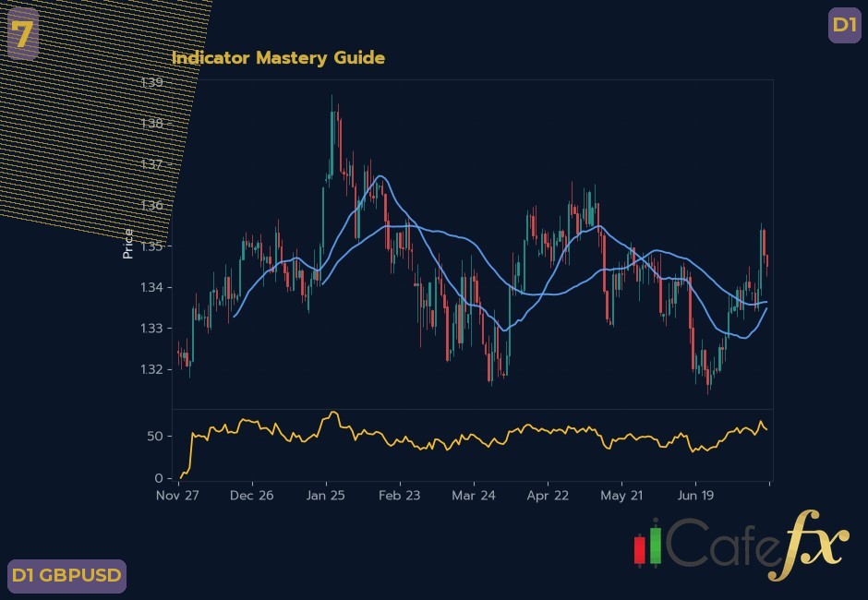
Task: Click the 1.32 price axis label
Action: coord(151,369)
